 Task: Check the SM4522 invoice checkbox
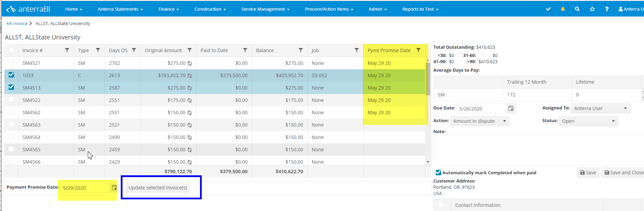pyautogui.click(x=11, y=99)
